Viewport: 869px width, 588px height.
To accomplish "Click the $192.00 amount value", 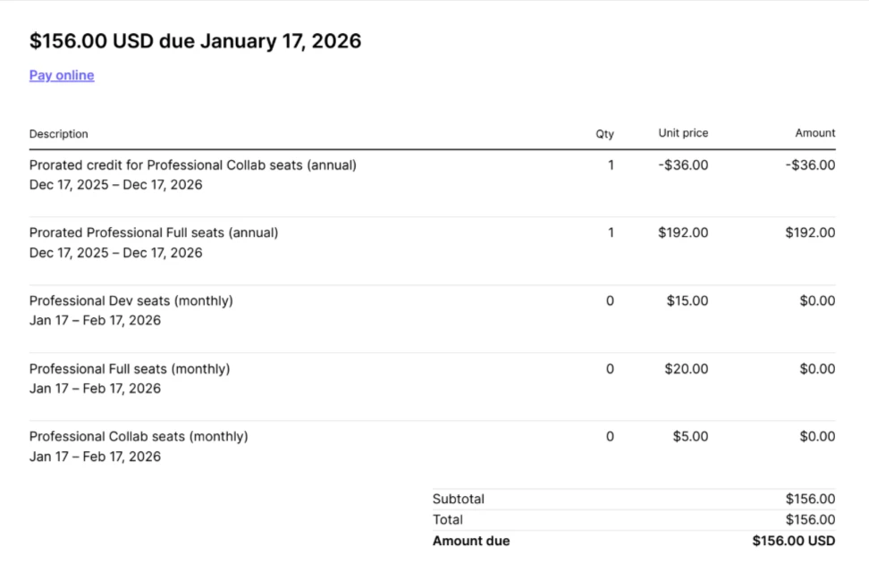I will 810,232.
